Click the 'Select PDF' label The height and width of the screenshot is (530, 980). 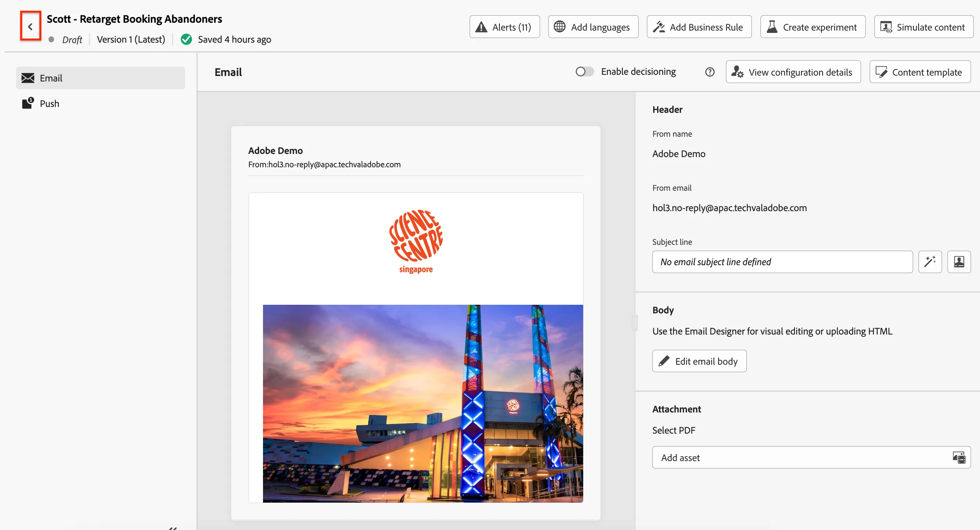click(x=674, y=430)
